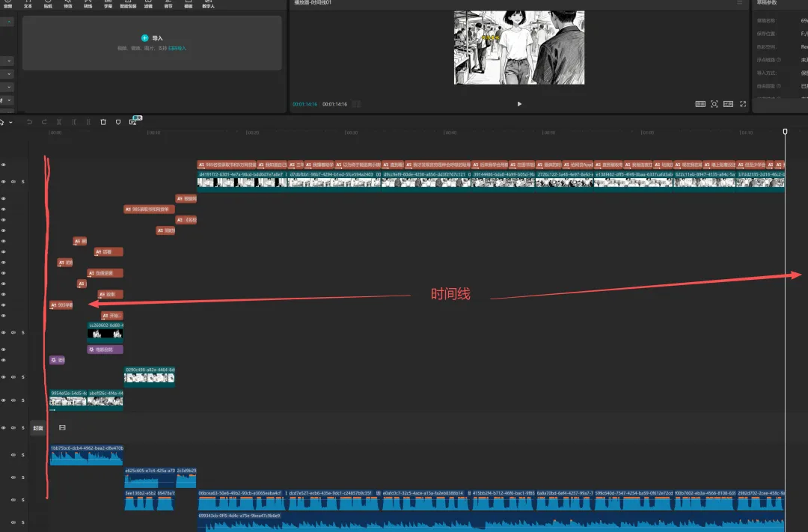
Task: Mute the top video track starting with clip d4191f72
Action: coord(13,182)
